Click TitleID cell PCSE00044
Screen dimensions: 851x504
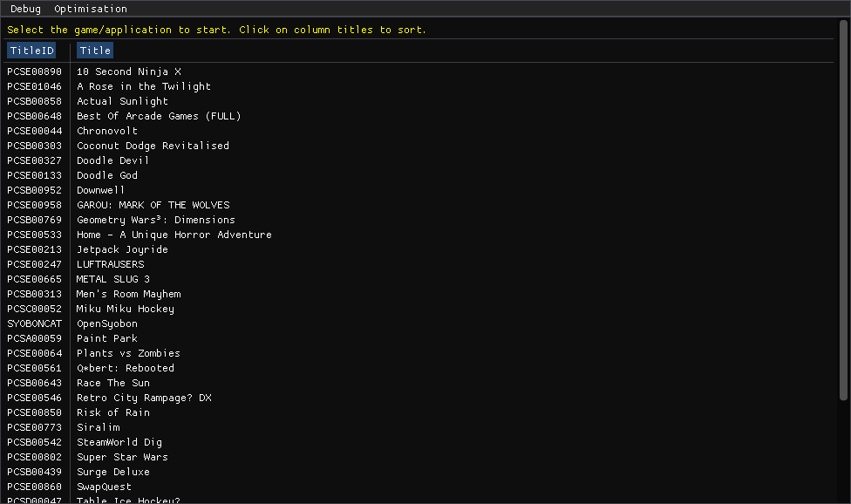pyautogui.click(x=35, y=131)
